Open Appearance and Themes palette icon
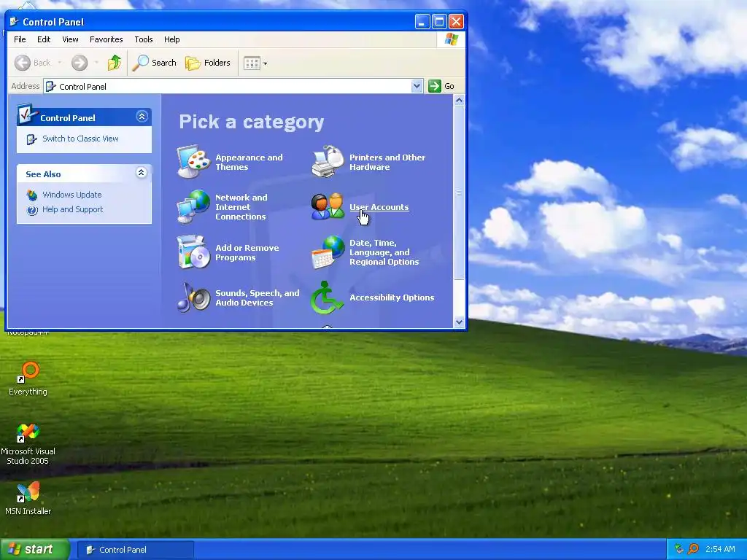Viewport: 747px width, 560px height. (193, 162)
